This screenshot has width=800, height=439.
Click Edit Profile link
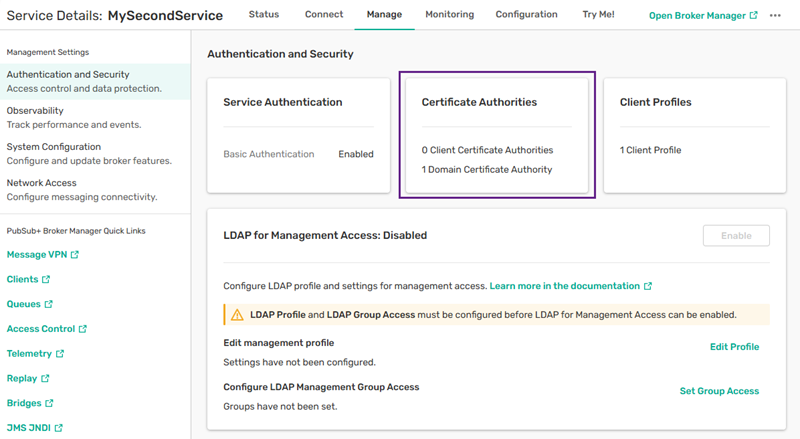pos(734,347)
